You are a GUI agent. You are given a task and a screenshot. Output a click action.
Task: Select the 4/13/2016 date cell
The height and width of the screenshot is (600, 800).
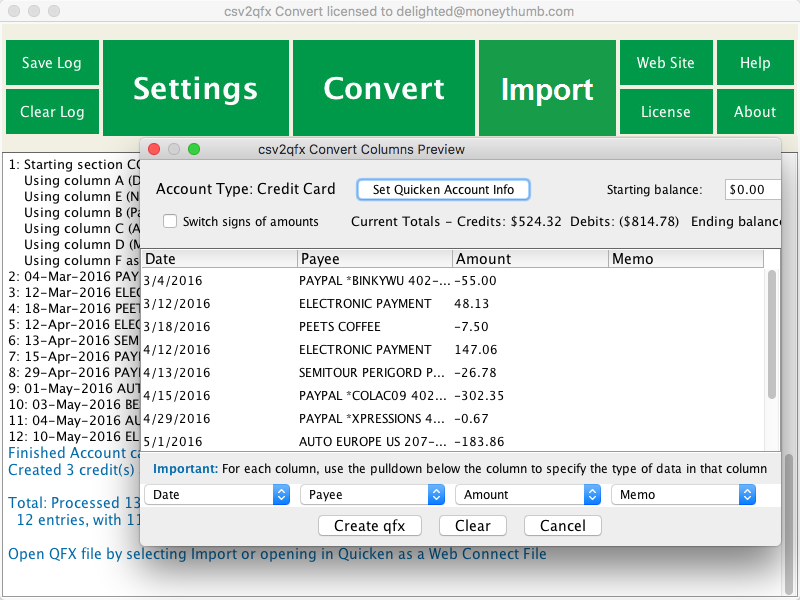(220, 372)
